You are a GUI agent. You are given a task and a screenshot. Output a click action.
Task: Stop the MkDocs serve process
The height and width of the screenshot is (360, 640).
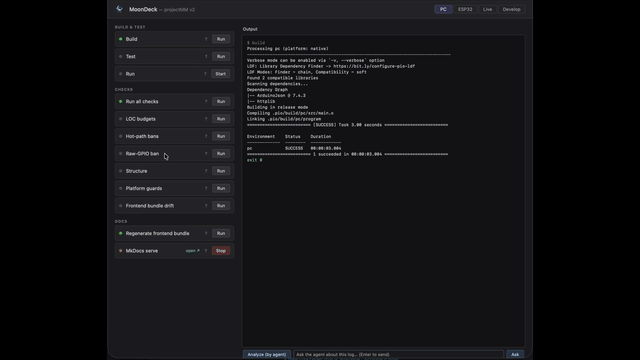[221, 251]
